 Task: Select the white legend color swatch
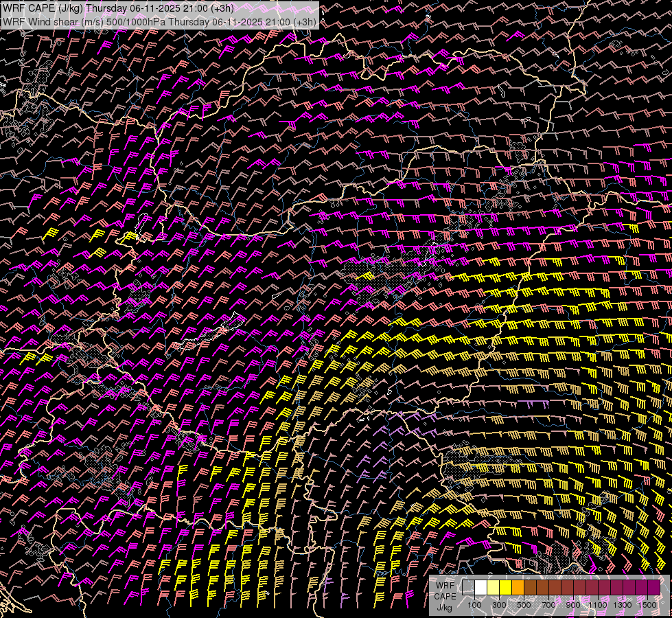tap(480, 587)
